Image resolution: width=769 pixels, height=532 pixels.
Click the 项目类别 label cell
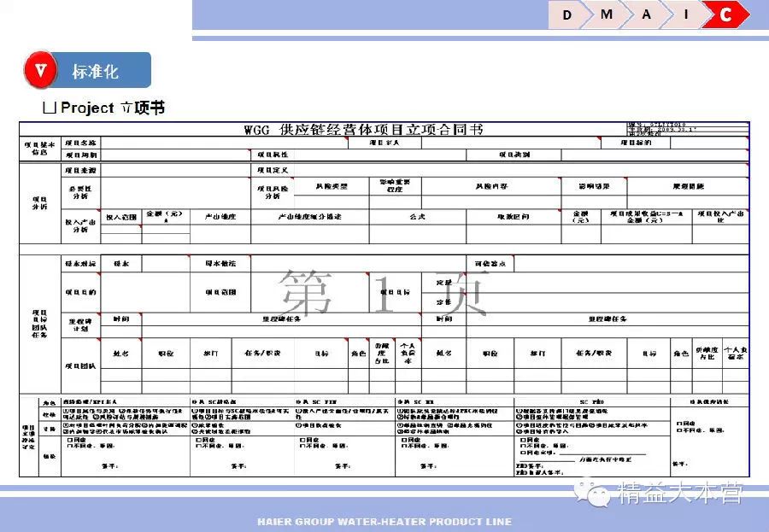(514, 155)
